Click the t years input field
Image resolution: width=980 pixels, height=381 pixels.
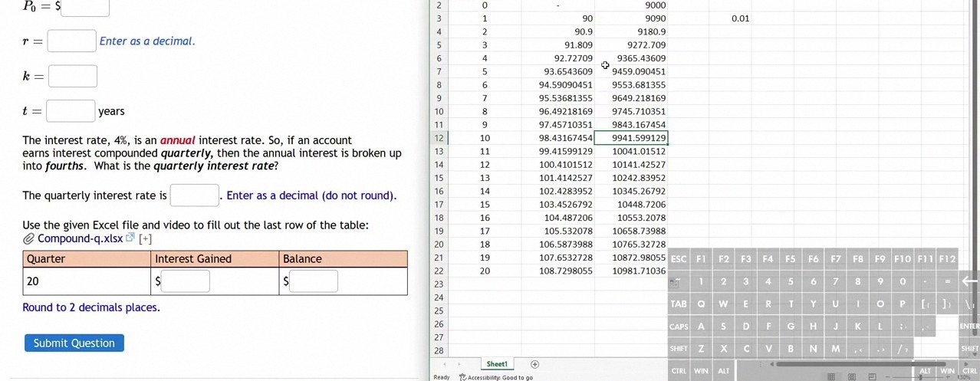(x=71, y=111)
